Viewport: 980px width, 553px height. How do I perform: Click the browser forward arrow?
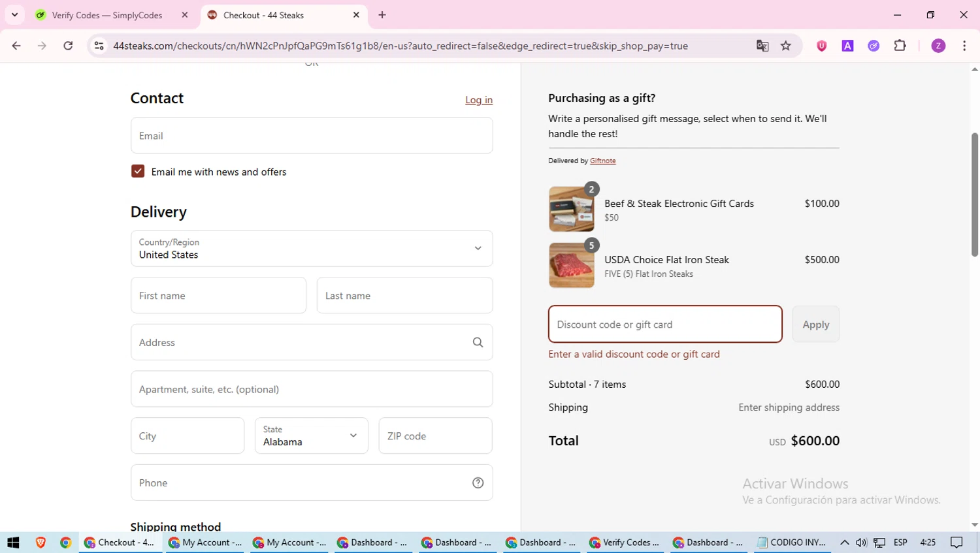click(x=42, y=46)
